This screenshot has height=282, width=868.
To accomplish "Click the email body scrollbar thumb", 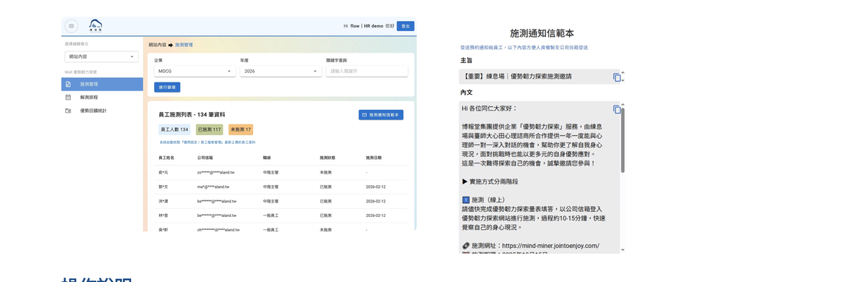I will (623, 140).
